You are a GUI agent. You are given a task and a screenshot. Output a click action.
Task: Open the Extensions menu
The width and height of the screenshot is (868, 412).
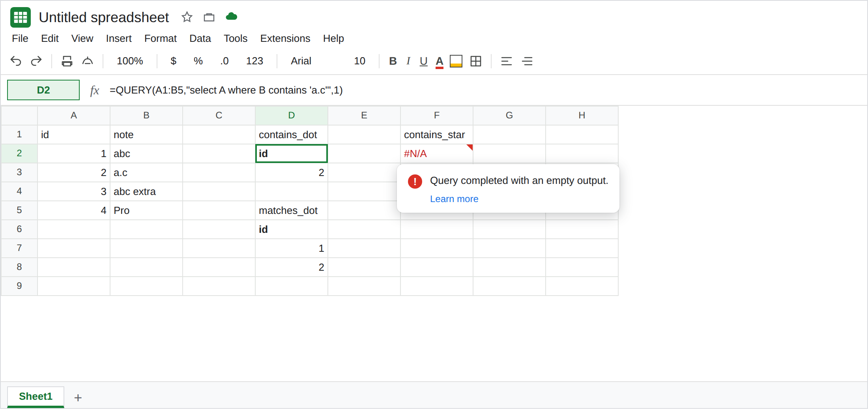tap(285, 38)
